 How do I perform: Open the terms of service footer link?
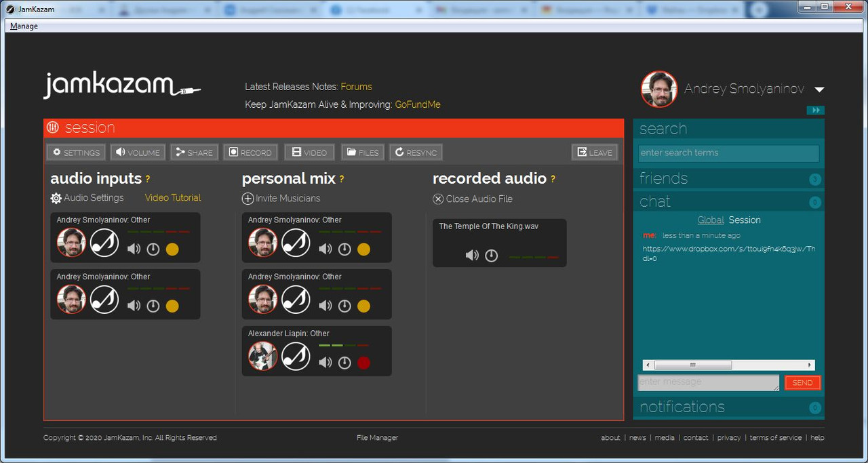(x=776, y=438)
